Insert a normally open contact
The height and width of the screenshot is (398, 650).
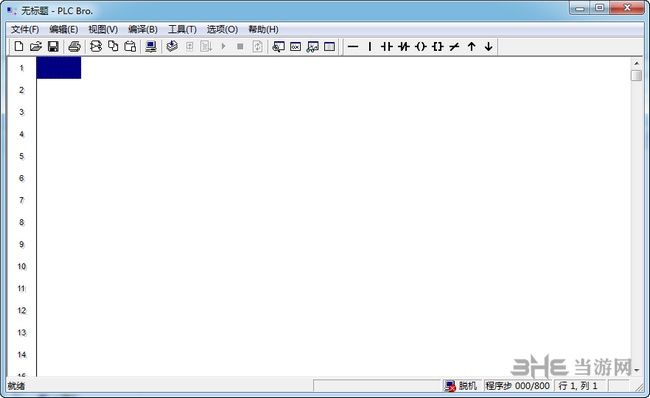[387, 46]
